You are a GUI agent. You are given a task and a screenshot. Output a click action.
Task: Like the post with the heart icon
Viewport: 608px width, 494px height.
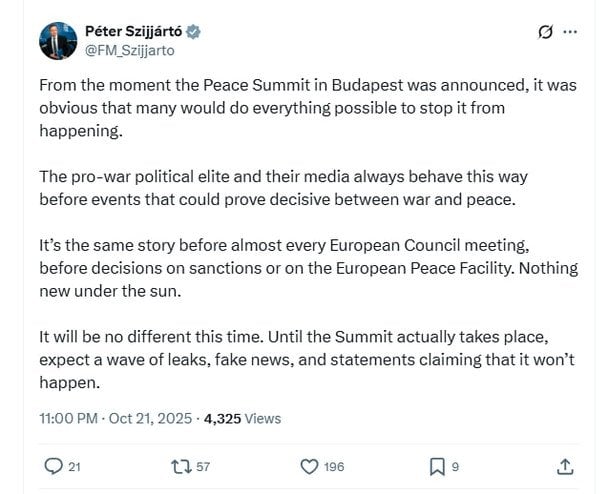click(310, 465)
